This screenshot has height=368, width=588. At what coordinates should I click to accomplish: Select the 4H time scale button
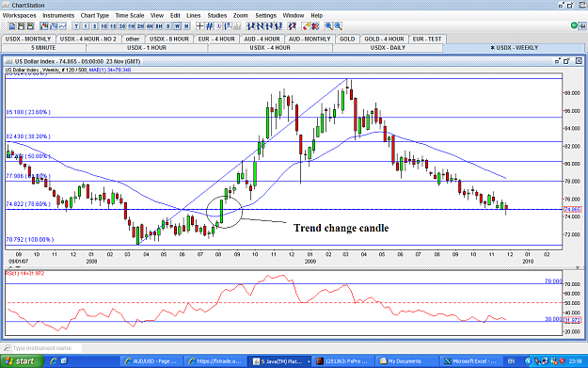(x=150, y=26)
